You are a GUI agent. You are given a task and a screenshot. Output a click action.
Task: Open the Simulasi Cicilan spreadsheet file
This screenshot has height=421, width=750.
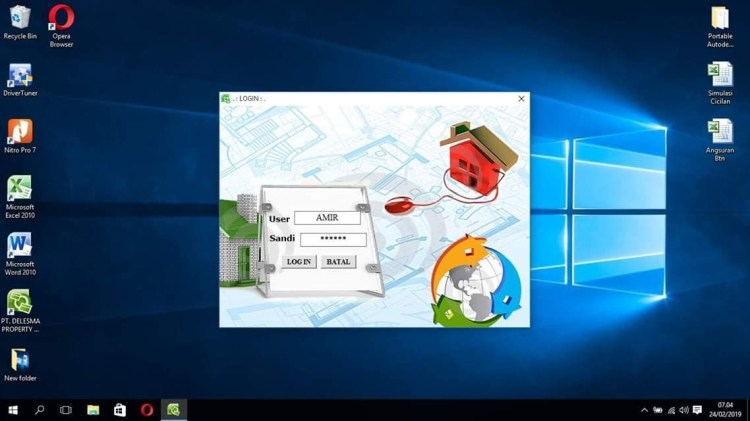click(720, 75)
